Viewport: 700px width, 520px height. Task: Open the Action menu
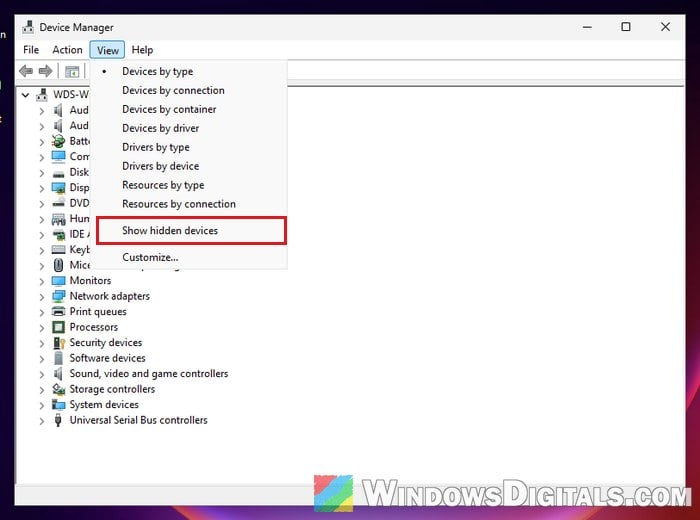[x=67, y=50]
